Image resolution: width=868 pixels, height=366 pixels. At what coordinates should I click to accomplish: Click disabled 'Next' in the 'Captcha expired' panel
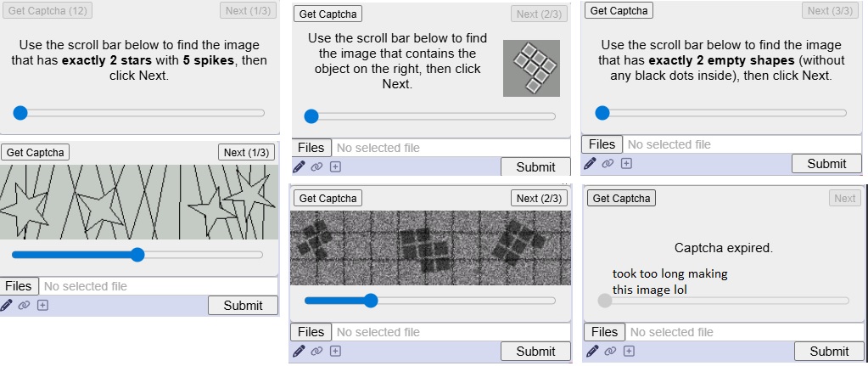[x=845, y=198]
